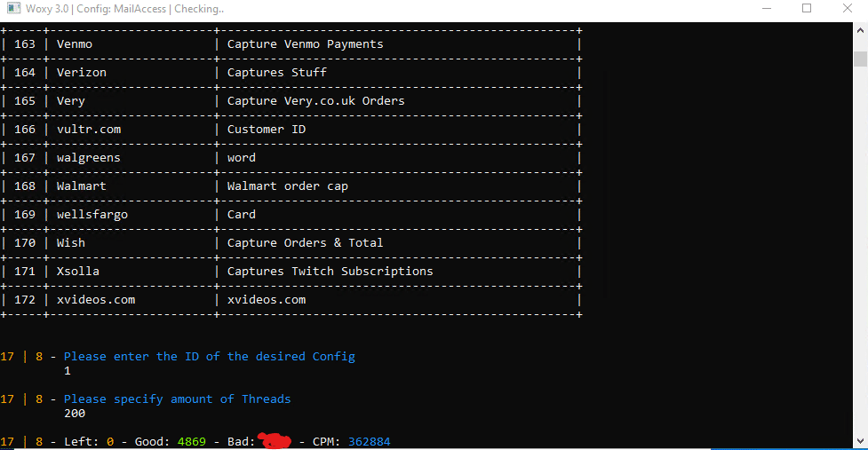Click 'Walmart order cap' description

pos(287,186)
